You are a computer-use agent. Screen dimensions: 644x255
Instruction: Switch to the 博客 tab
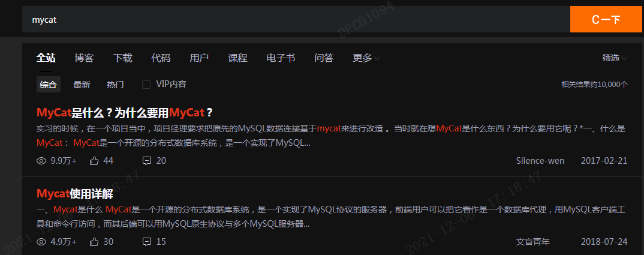pyautogui.click(x=84, y=58)
